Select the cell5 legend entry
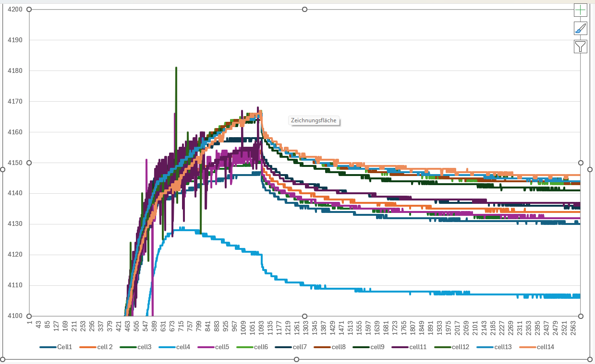The width and height of the screenshot is (595, 364). point(213,347)
